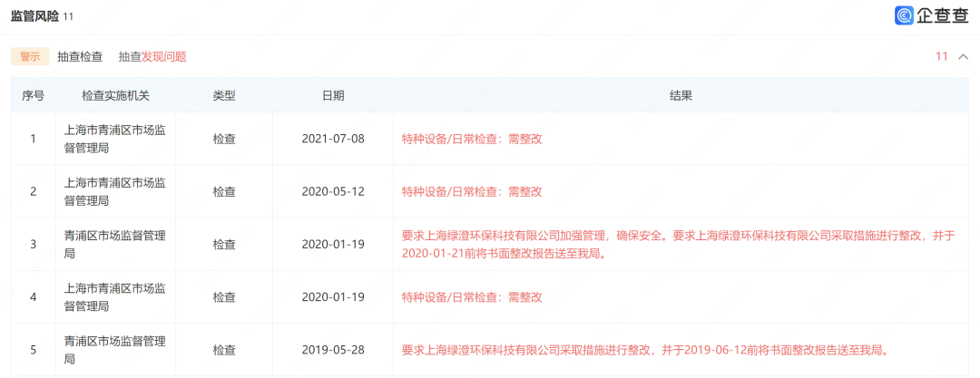
Task: Open row 5 result mentioning 2019-06-12
Action: [644, 350]
